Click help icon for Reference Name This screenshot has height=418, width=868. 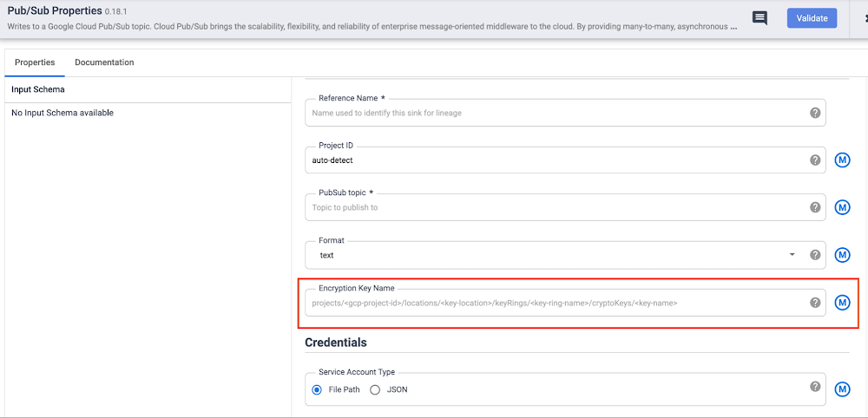click(815, 113)
